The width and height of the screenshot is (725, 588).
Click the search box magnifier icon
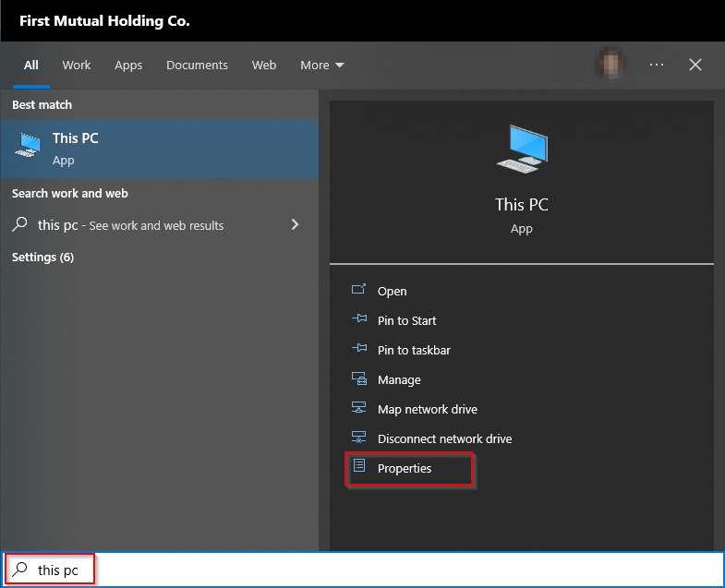coord(20,570)
